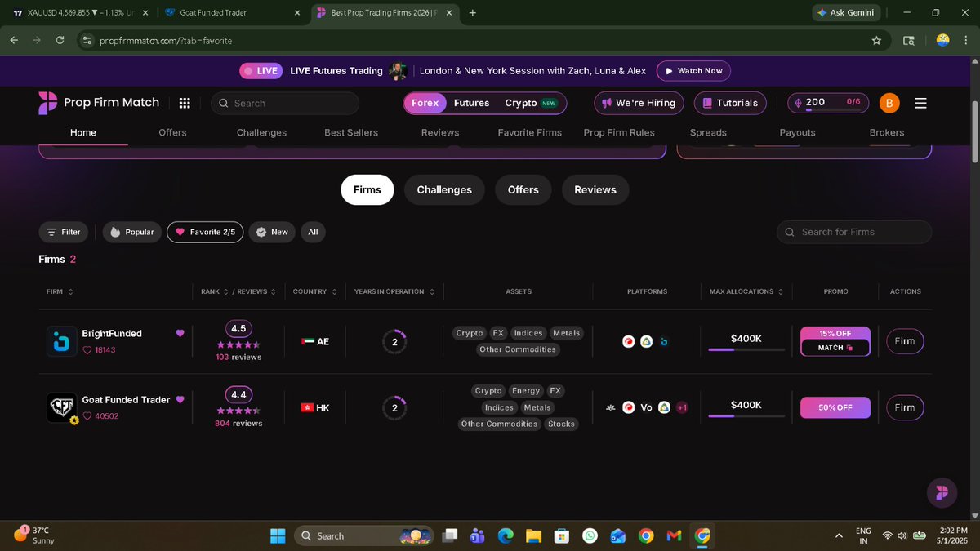Screen dimensions: 980x551
Task: Toggle the Popular filter chip
Action: (x=131, y=232)
